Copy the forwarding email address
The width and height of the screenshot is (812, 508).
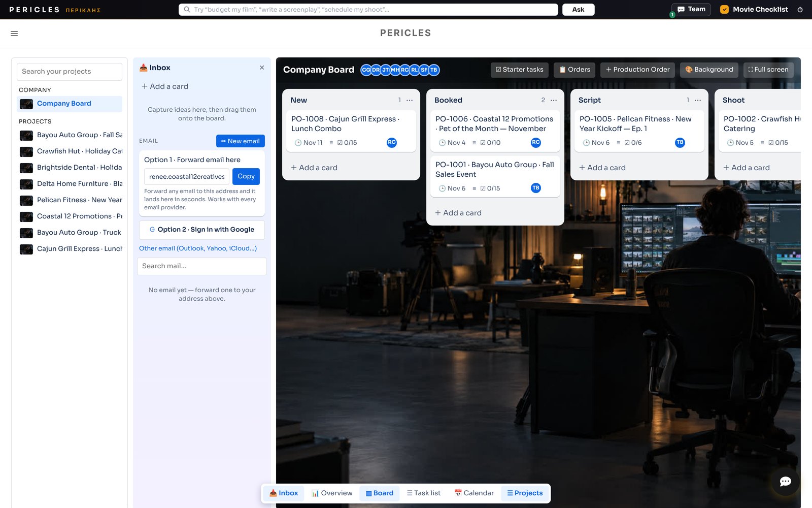pyautogui.click(x=246, y=176)
